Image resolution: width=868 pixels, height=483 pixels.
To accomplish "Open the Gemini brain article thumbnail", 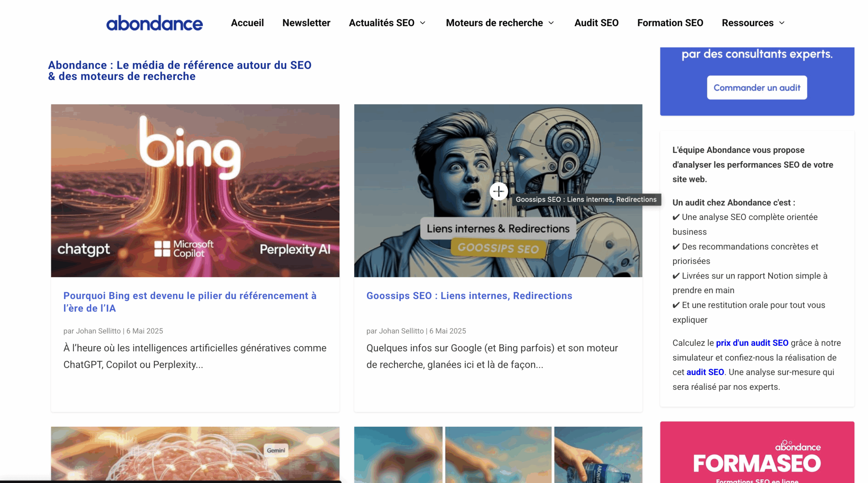I will click(x=195, y=454).
